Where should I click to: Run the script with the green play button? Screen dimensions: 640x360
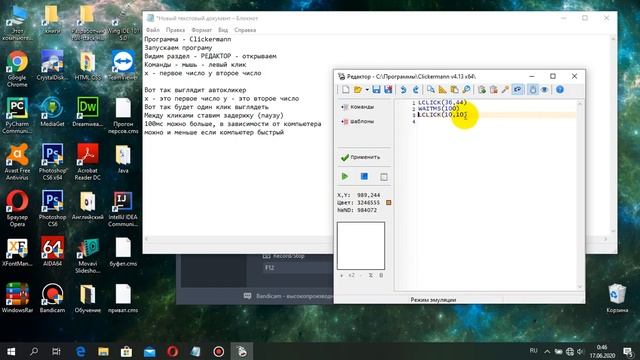[345, 176]
